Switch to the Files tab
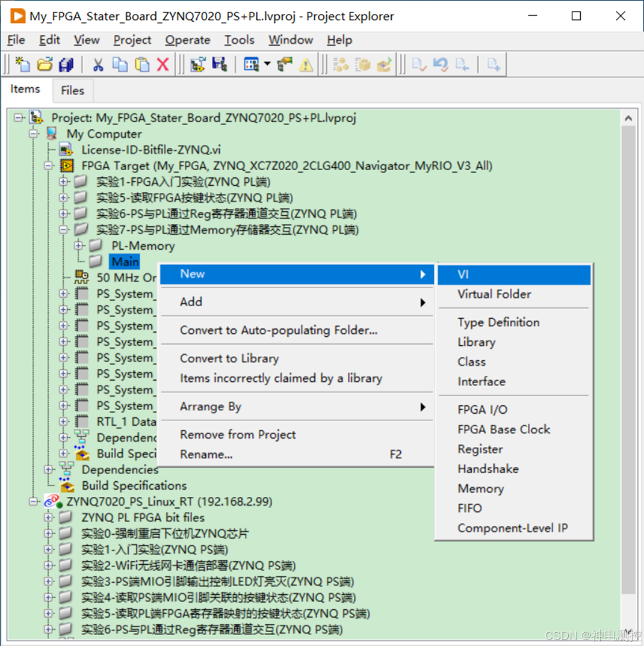The height and width of the screenshot is (646, 644). (73, 90)
